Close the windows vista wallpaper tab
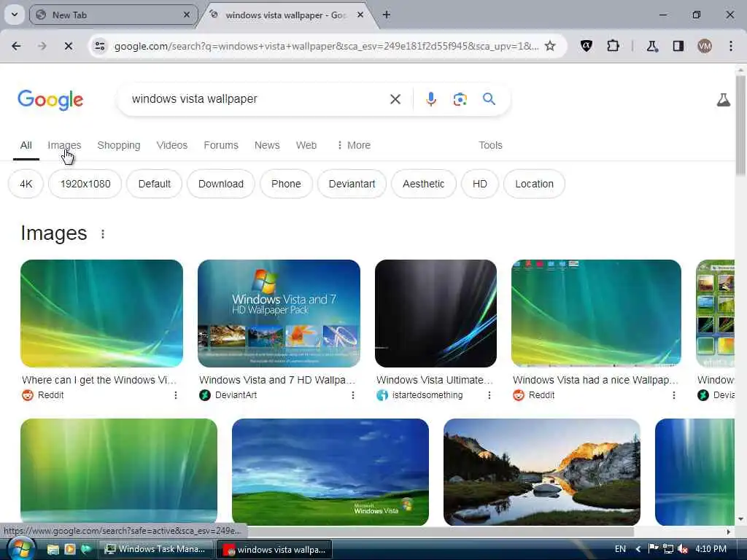This screenshot has height=560, width=747. 360,15
